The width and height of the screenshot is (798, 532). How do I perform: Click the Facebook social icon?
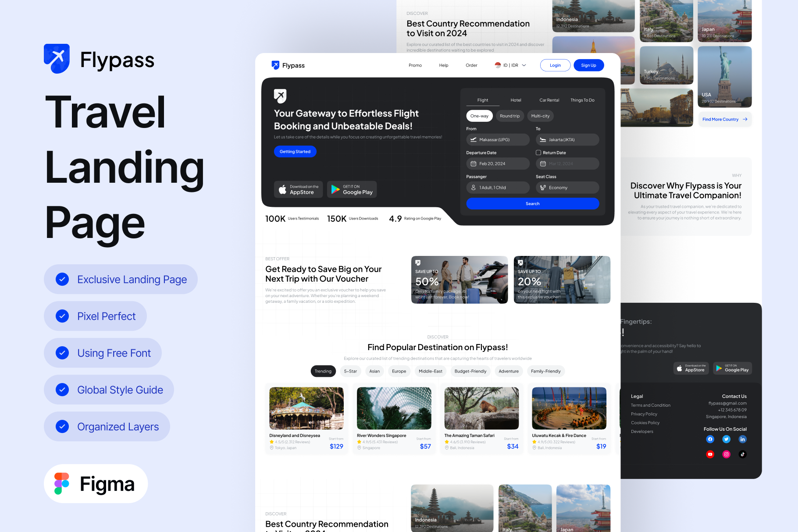pos(710,439)
